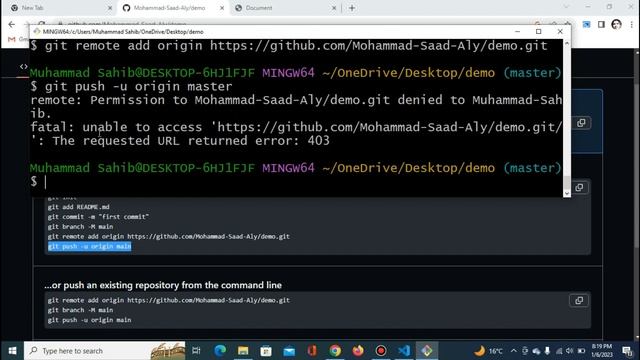Open Chrome three-dot menu
Viewport: 640px width, 360px height.
pos(632,24)
